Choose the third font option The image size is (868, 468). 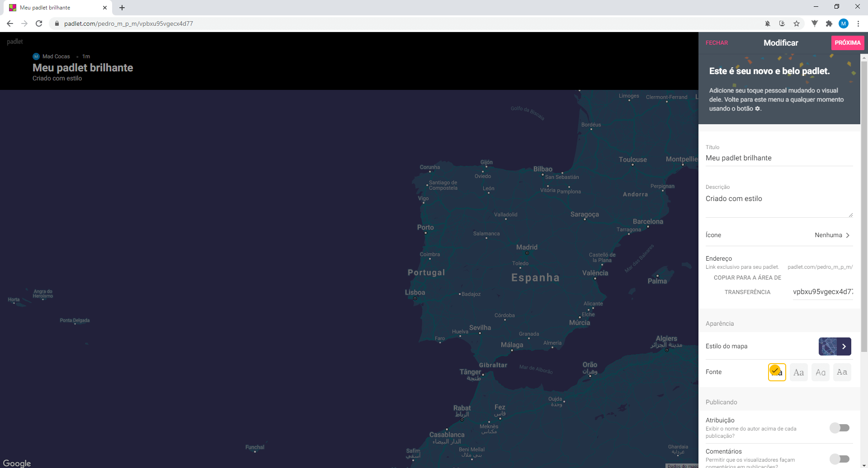(821, 372)
